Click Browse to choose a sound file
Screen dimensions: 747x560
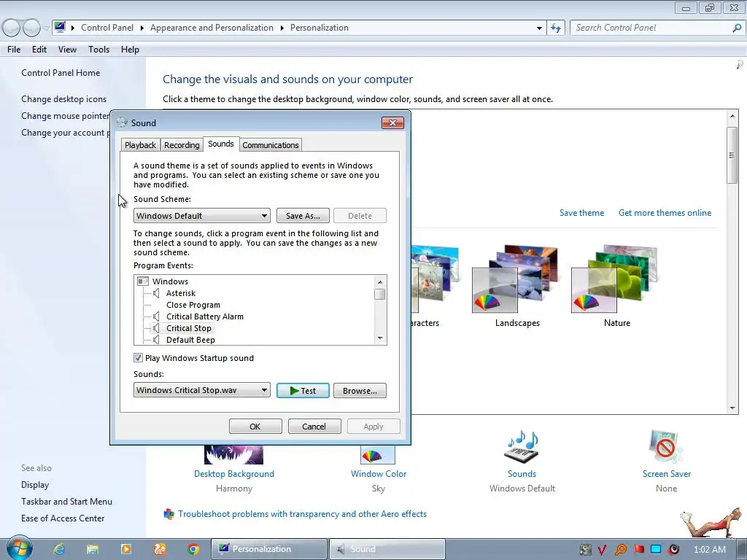pos(360,391)
